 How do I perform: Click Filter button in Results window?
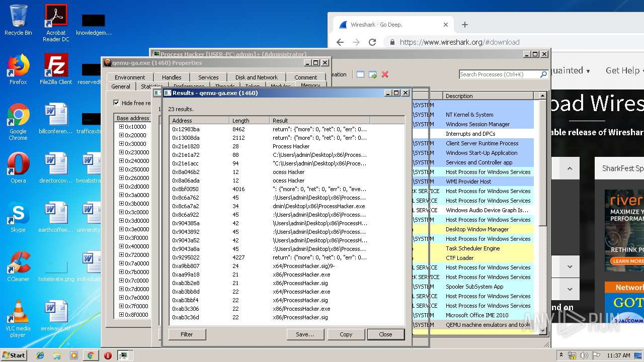(x=187, y=334)
